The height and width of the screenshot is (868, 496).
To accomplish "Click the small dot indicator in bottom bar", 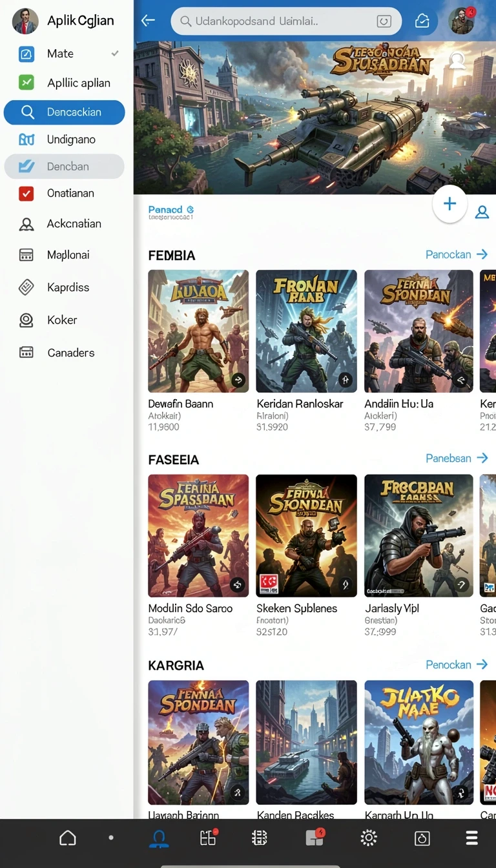I will 111,838.
